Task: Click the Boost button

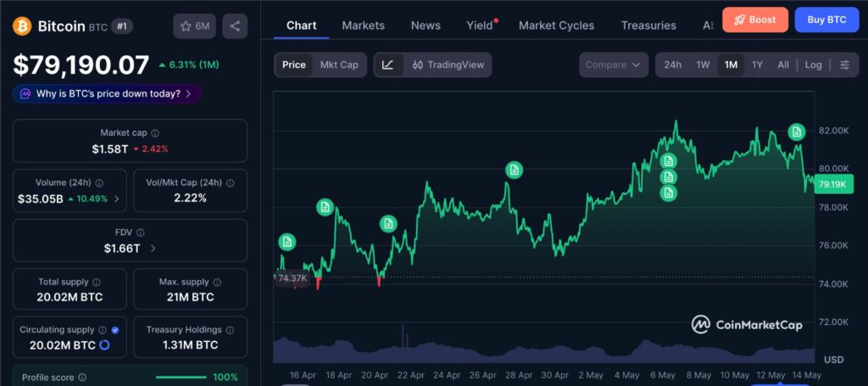Action: pyautogui.click(x=755, y=20)
